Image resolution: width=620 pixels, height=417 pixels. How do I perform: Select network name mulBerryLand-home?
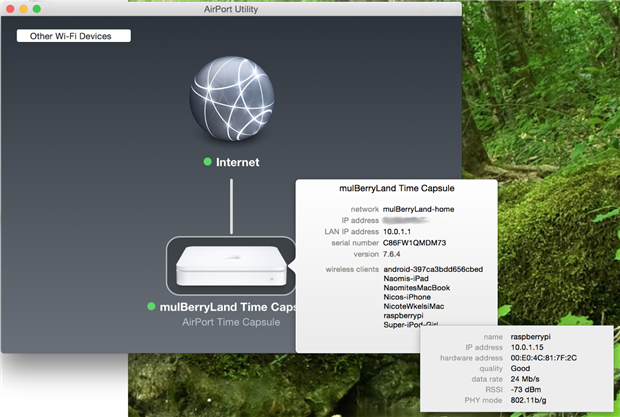(418, 209)
